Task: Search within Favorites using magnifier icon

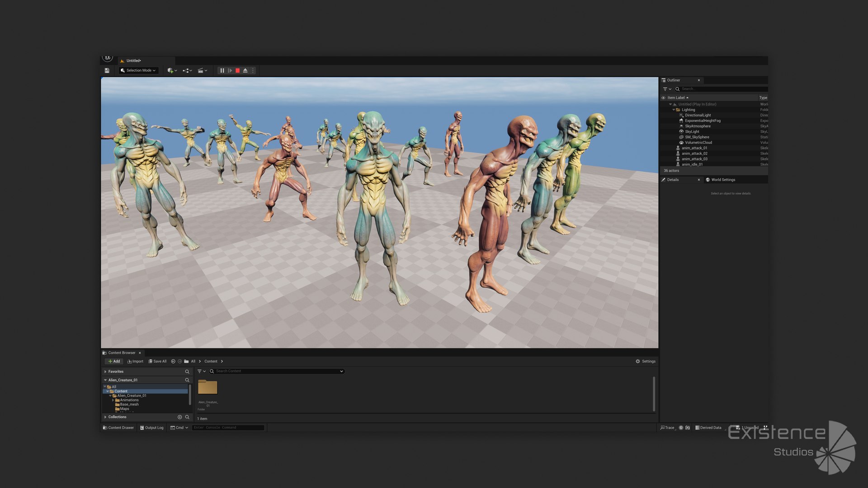Action: (187, 372)
